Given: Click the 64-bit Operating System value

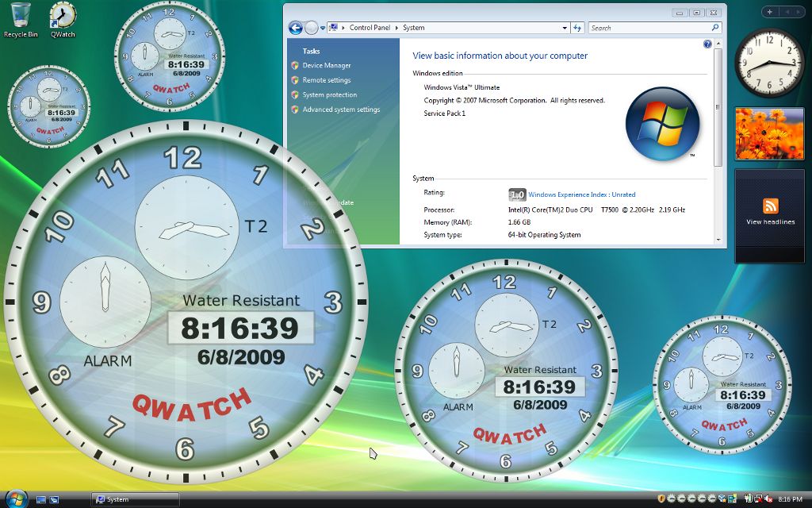Looking at the screenshot, I should (x=544, y=235).
